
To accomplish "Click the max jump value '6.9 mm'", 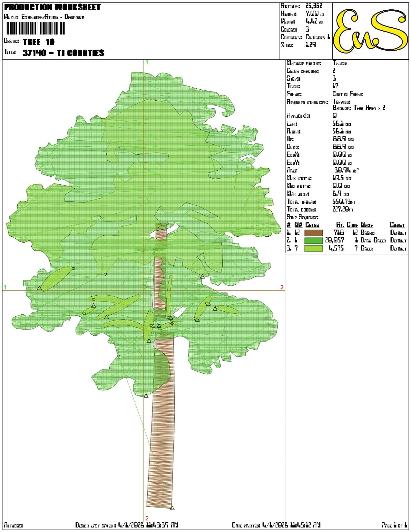I will tap(341, 193).
